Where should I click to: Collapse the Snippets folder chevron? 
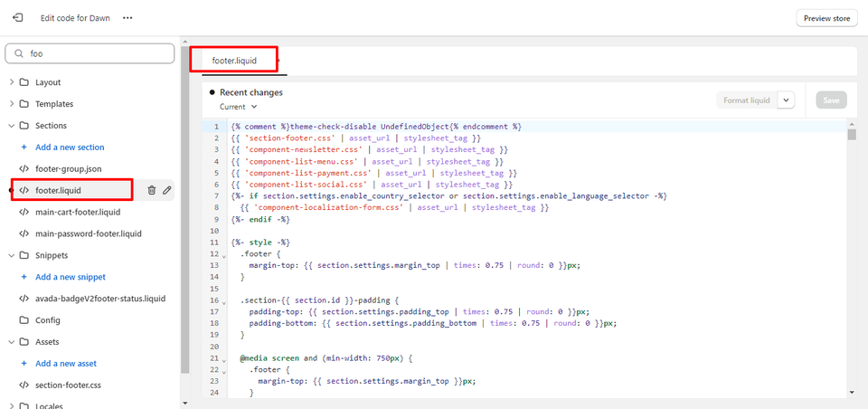point(12,255)
